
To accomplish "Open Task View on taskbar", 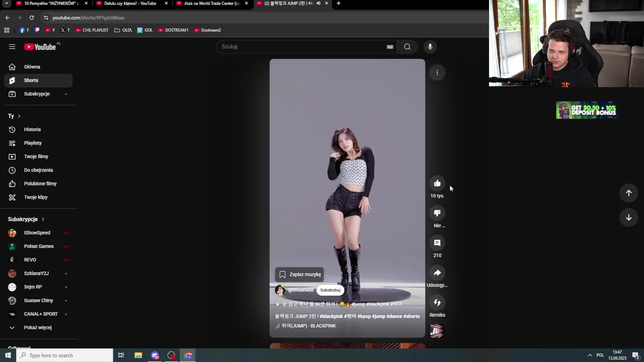I will (x=121, y=355).
